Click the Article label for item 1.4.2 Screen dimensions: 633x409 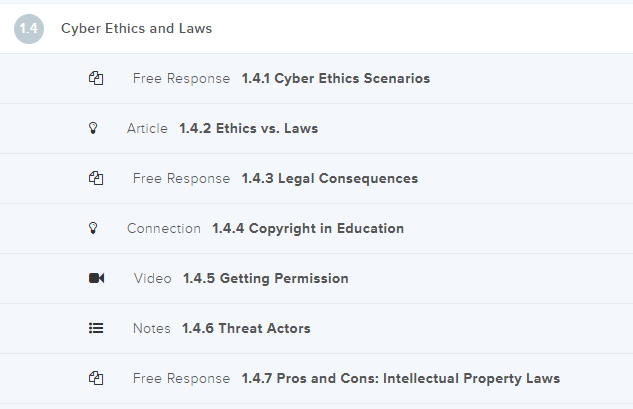[x=147, y=128]
